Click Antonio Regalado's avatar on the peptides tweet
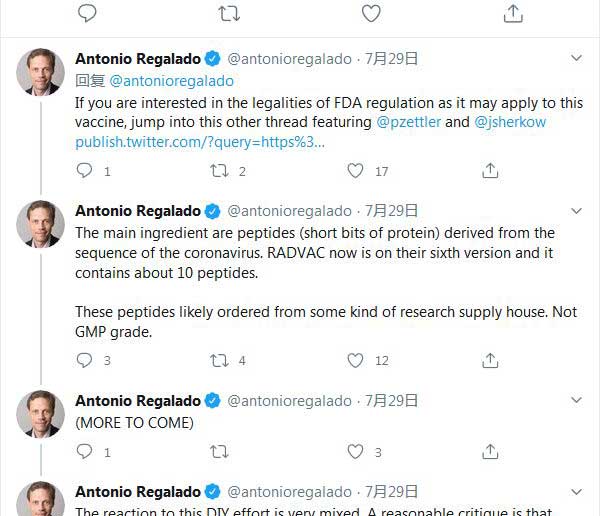The image size is (600, 516). (41, 224)
